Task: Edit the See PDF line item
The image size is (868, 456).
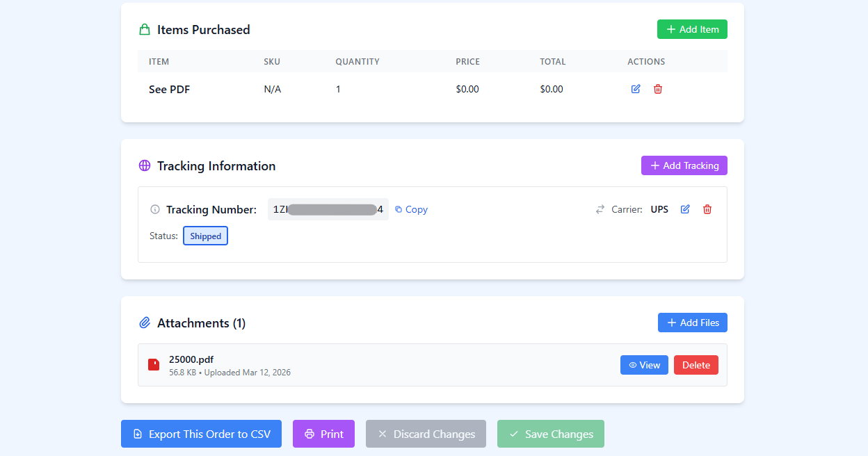Action: click(x=635, y=89)
